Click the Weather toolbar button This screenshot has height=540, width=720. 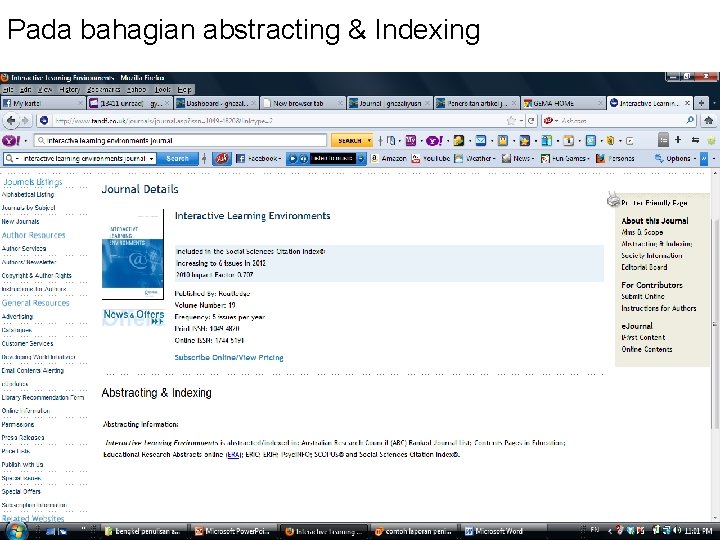[x=475, y=158]
